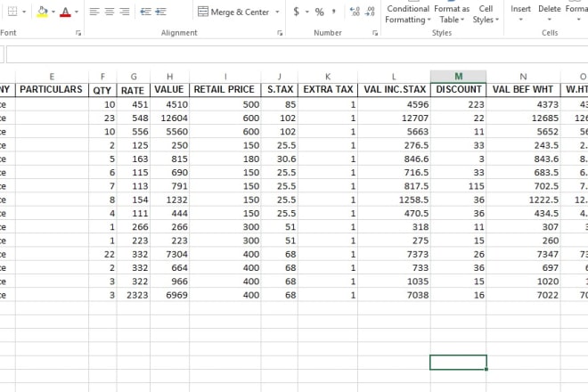Click the VAL BEF WHT header cell
This screenshot has height=392, width=588.
click(523, 90)
